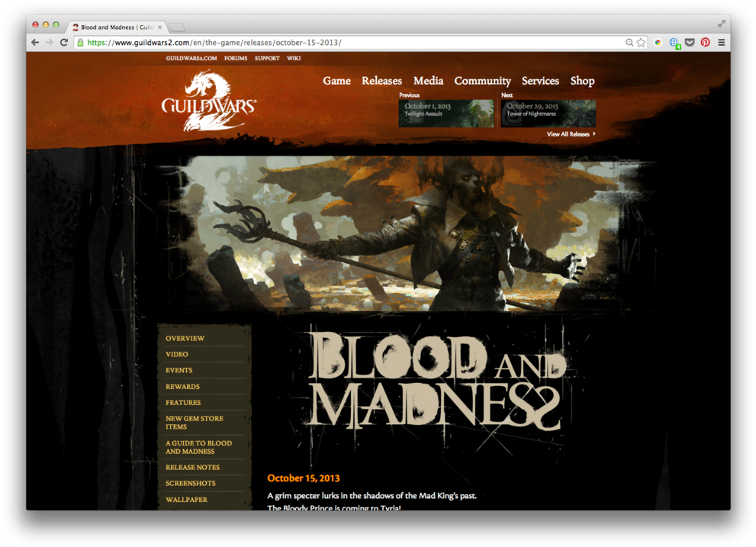Click the Pocket extension icon
Image resolution: width=756 pixels, height=547 pixels.
click(x=690, y=43)
